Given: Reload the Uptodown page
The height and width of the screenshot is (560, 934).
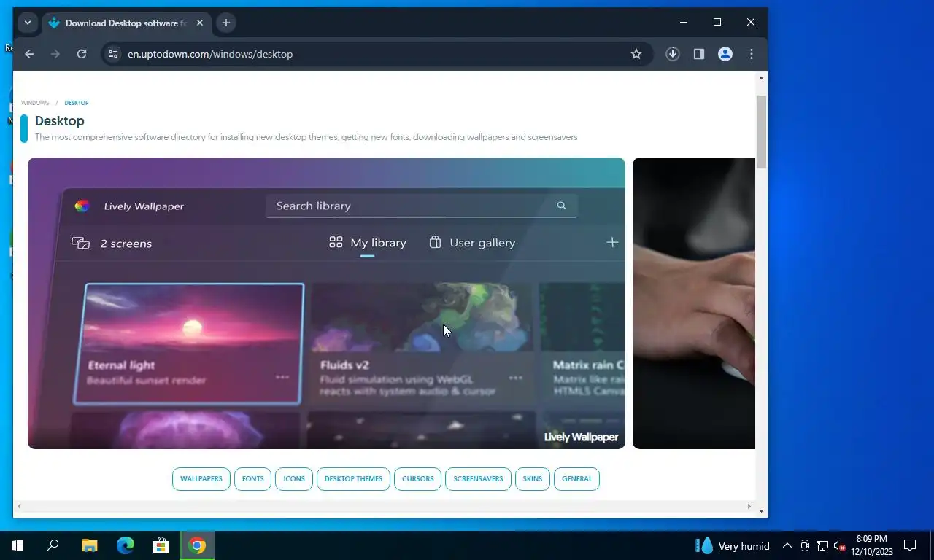Looking at the screenshot, I should tap(82, 54).
